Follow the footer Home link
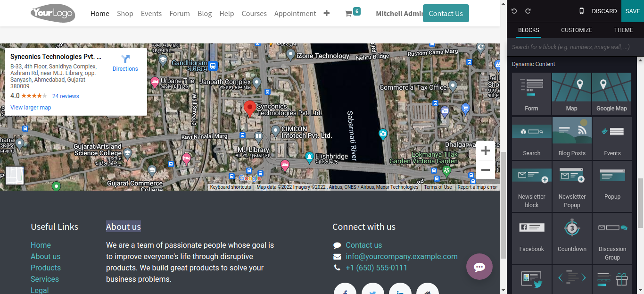 pyautogui.click(x=41, y=245)
